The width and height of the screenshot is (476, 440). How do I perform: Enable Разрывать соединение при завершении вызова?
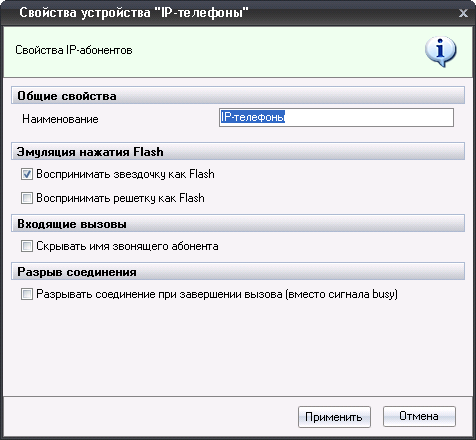(x=27, y=294)
